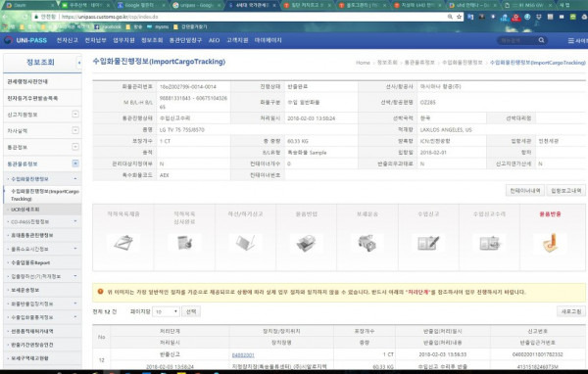This screenshot has width=588, height=374.
Task: Click the 수입신고 step icon
Action: (428, 243)
